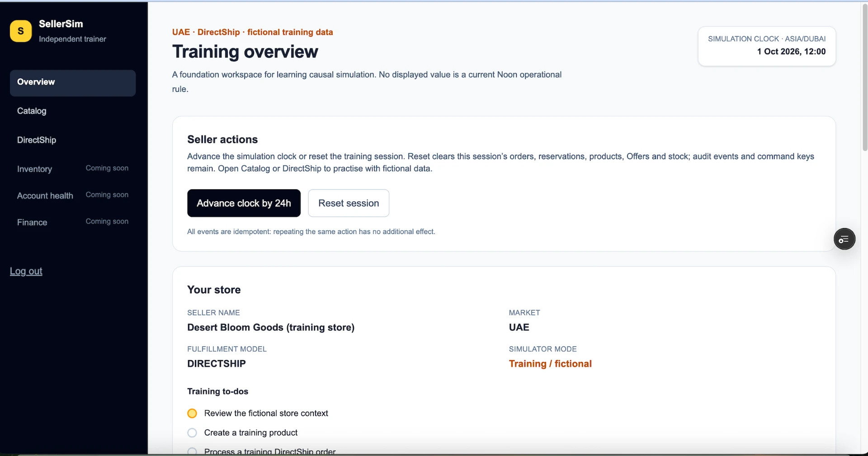Open the Overview sidebar item
The width and height of the screenshot is (868, 456).
[73, 83]
